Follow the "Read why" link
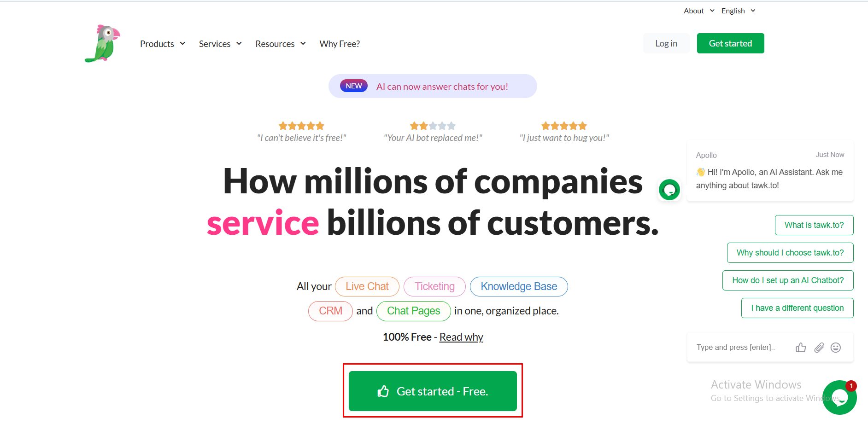Viewport: 868px width, 424px height. [x=461, y=337]
